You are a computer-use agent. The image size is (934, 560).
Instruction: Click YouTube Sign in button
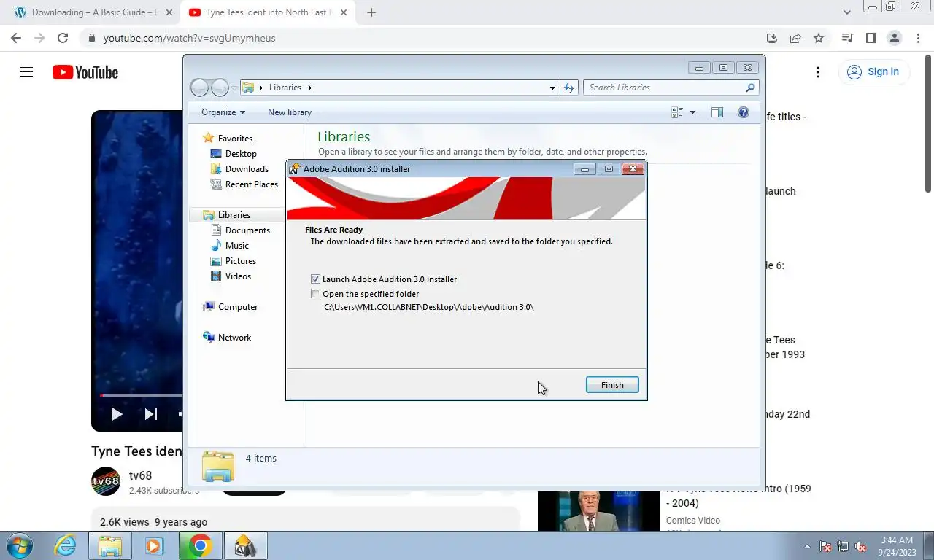click(873, 71)
